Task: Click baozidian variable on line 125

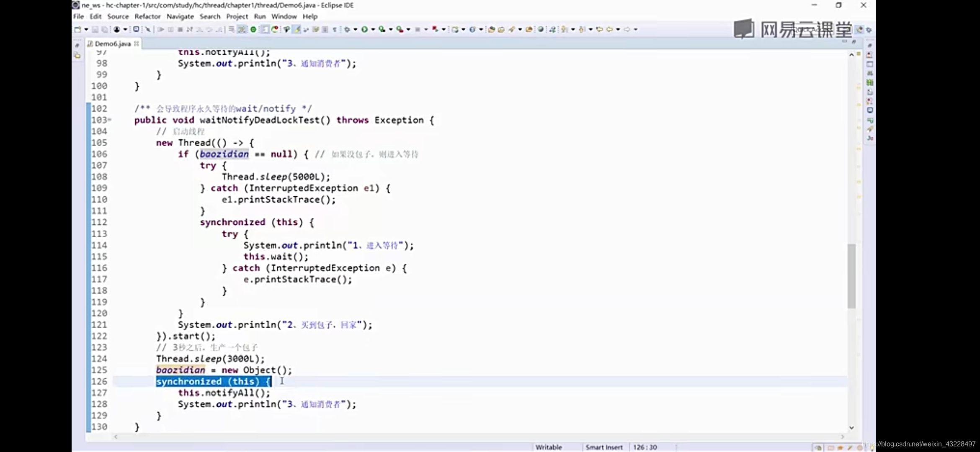Action: click(x=181, y=370)
